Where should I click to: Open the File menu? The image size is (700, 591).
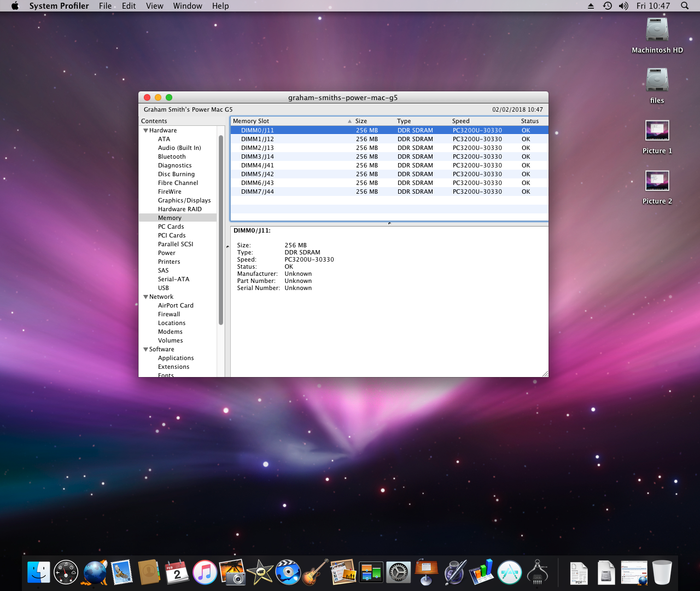pos(106,6)
